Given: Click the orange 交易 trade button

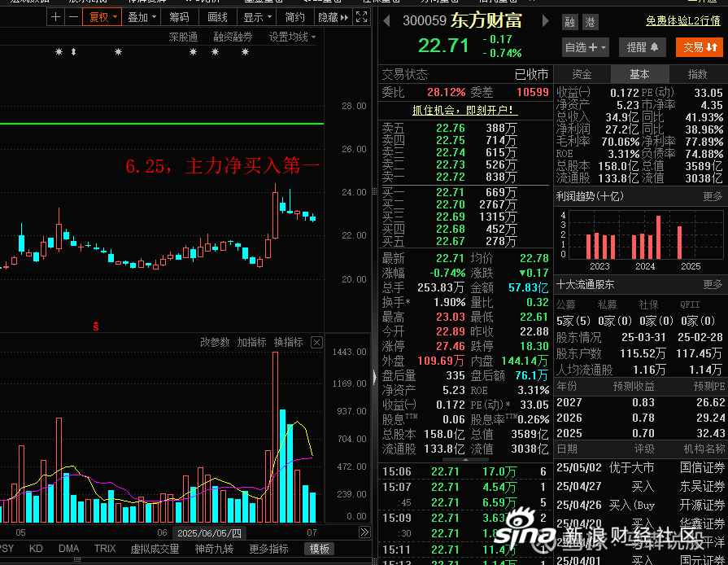Looking at the screenshot, I should pyautogui.click(x=700, y=47).
